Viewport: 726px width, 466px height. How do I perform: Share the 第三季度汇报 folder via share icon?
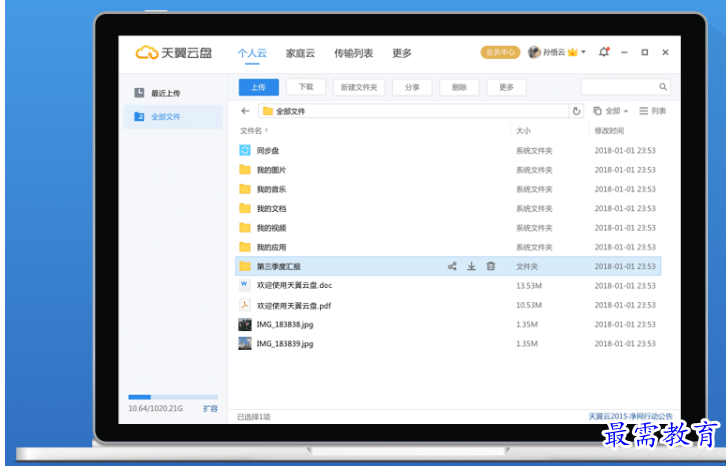(452, 266)
